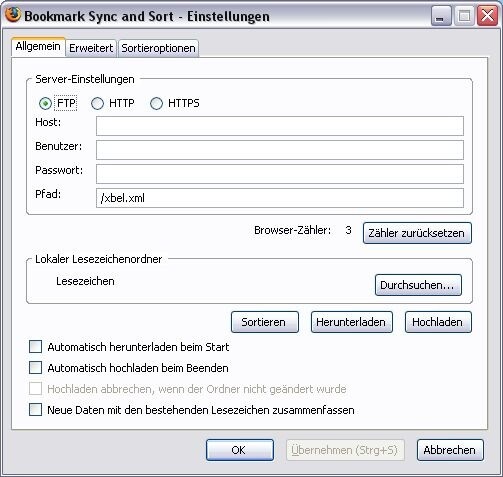Open the Erweitert tab
Screen dimensions: 503x477
pos(91,48)
